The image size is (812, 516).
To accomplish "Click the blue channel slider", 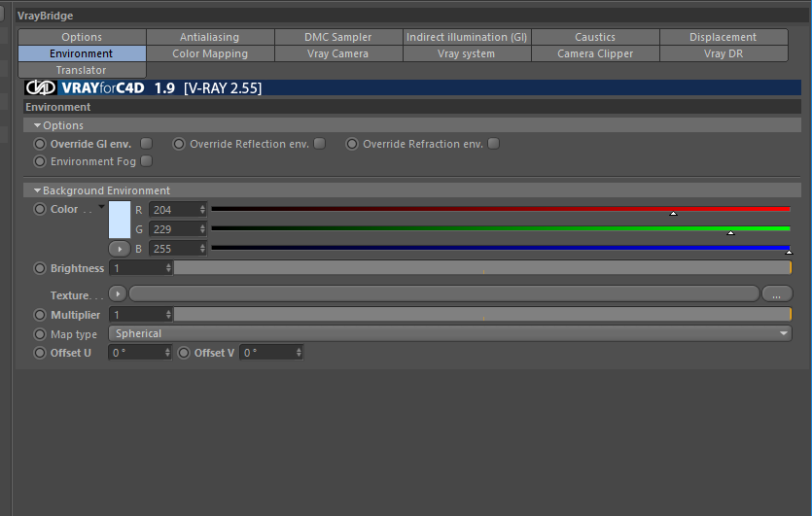I will (501, 248).
